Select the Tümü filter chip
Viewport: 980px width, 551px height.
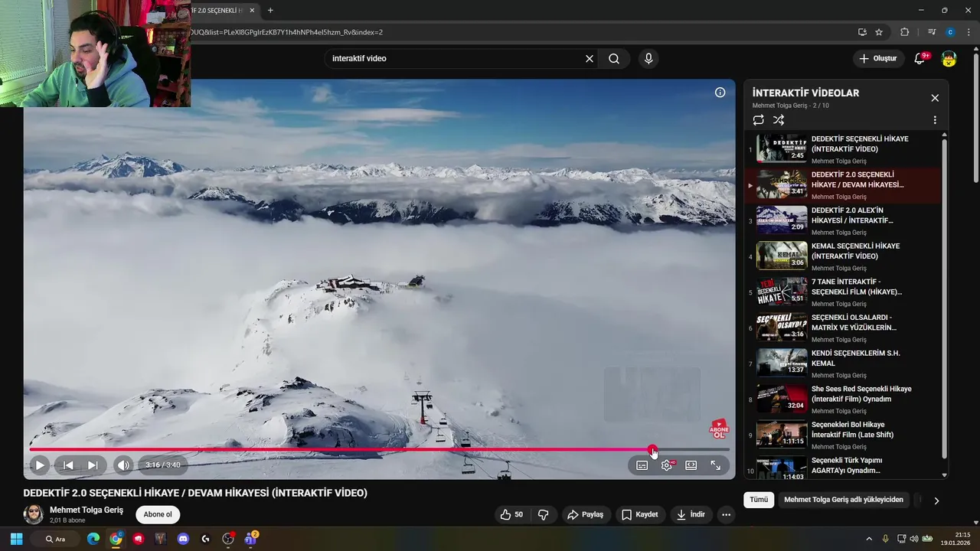(759, 500)
